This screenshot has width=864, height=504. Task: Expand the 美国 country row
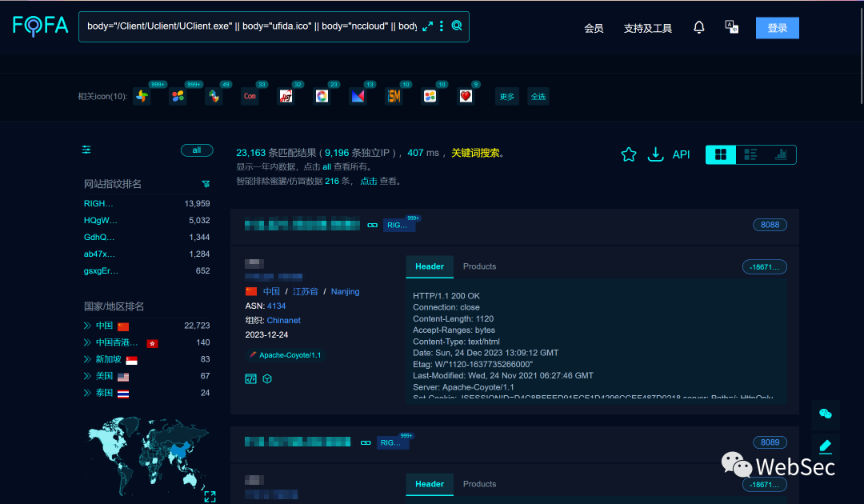[x=87, y=376]
